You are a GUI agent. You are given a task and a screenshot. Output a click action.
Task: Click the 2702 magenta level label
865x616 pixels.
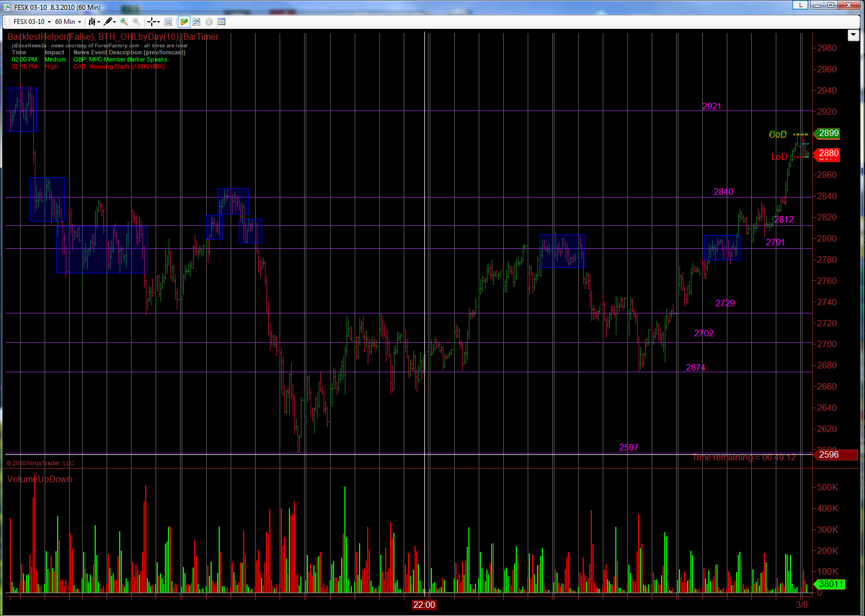point(704,334)
